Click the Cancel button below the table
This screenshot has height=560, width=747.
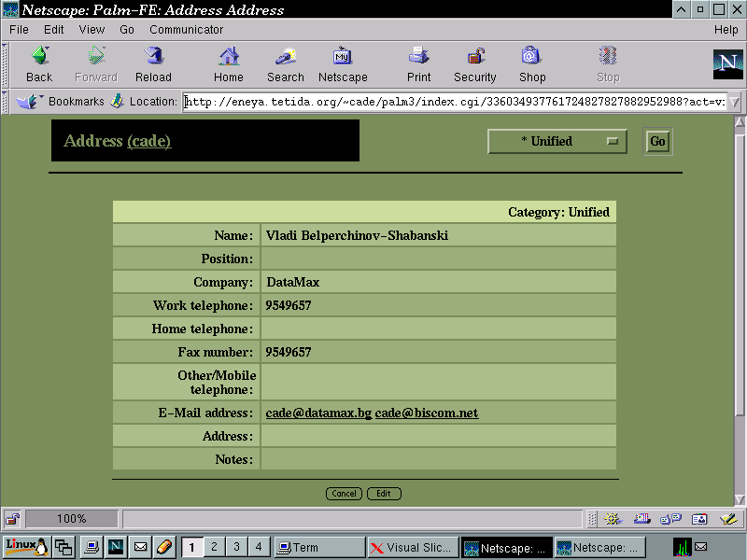[344, 494]
